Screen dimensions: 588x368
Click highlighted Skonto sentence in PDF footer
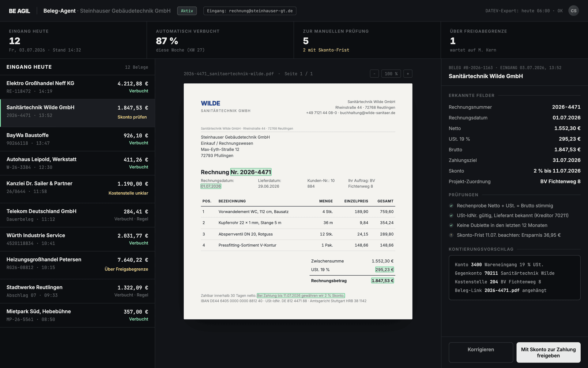tap(301, 296)
